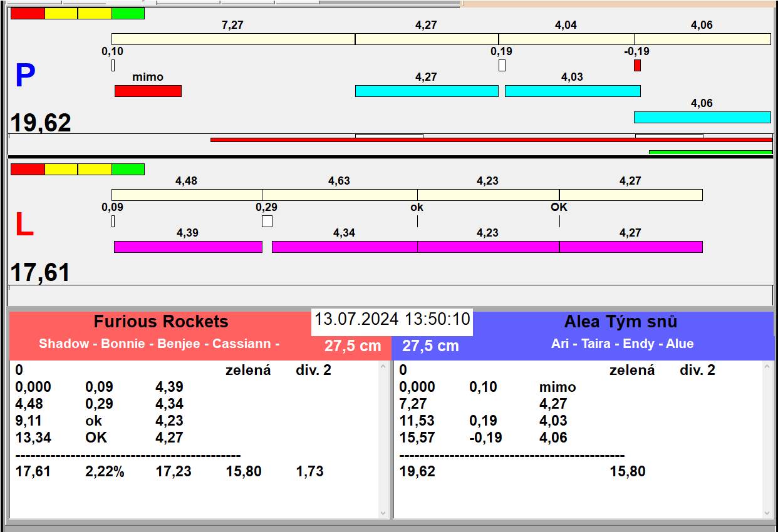778x532 pixels.
Task: Click the red start light in lane P
Action: (28, 13)
